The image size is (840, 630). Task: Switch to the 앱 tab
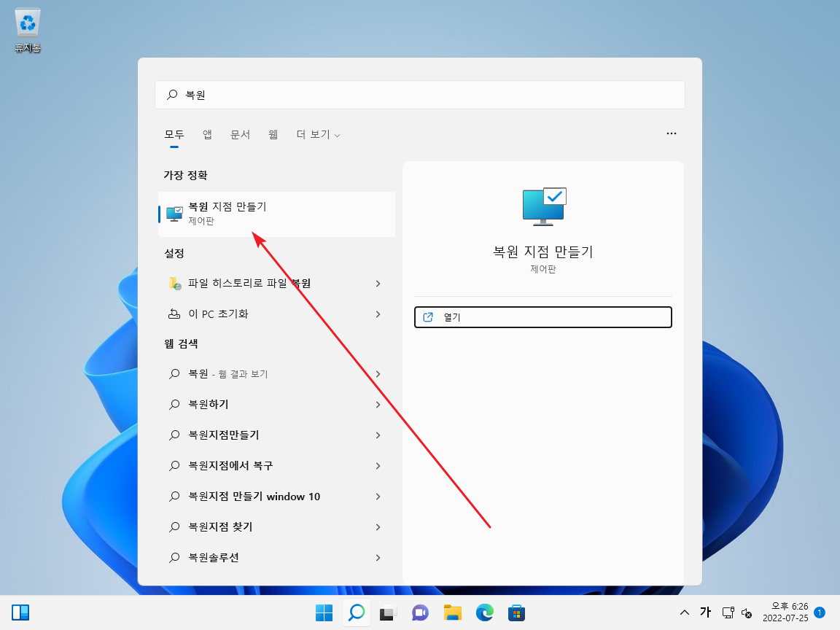[x=207, y=134]
